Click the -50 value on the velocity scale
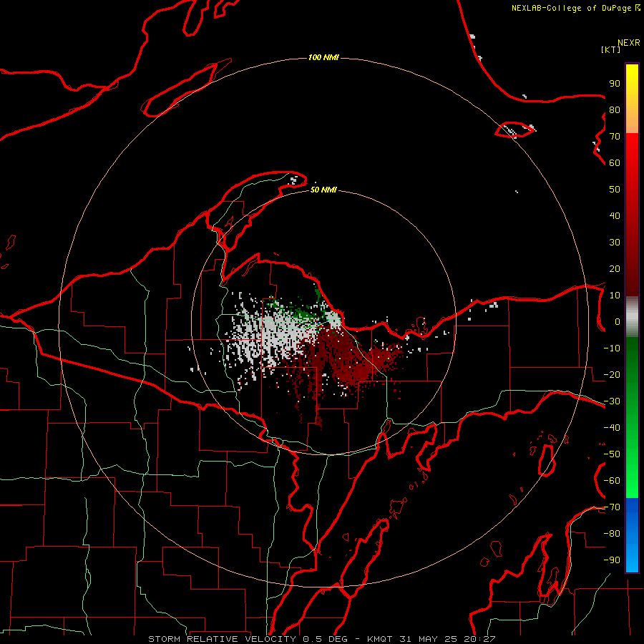The height and width of the screenshot is (644, 644). (x=612, y=454)
